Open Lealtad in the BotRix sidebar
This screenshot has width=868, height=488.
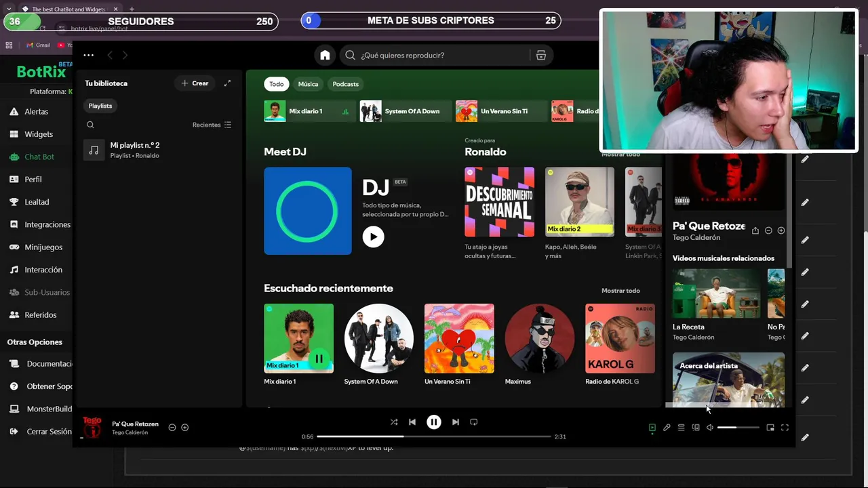pos(37,202)
